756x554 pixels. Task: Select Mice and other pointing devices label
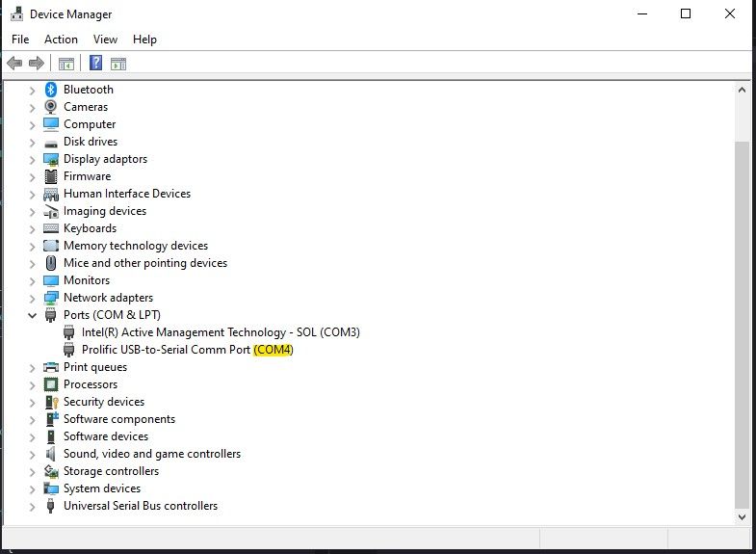(145, 263)
